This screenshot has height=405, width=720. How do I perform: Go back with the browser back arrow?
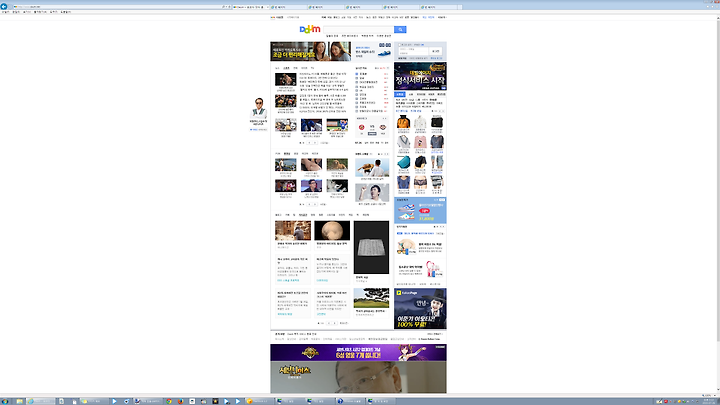tap(4, 6)
